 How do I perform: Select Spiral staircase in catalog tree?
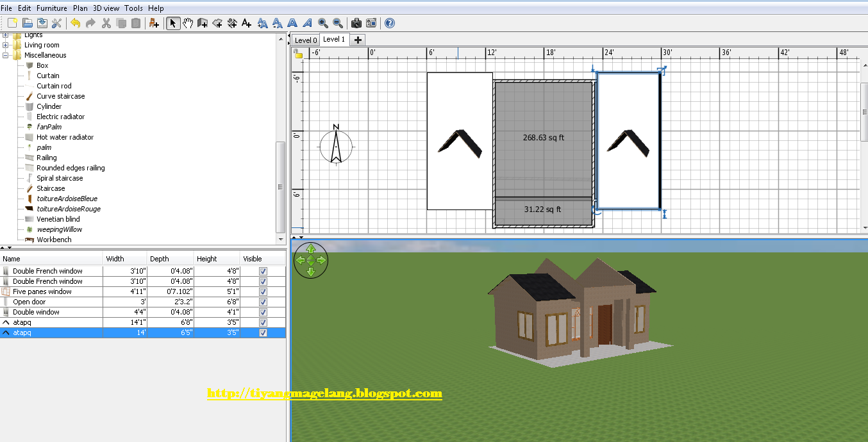[60, 178]
